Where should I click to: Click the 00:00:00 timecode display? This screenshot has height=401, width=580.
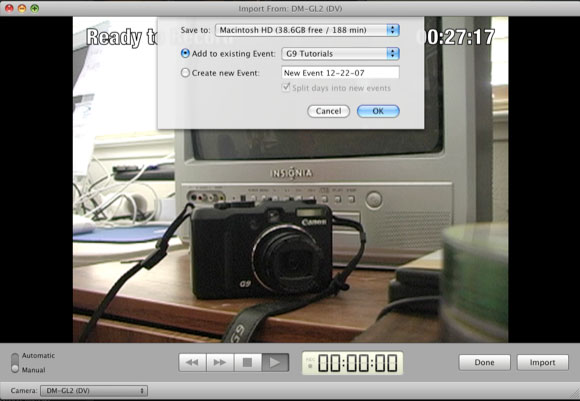353,363
